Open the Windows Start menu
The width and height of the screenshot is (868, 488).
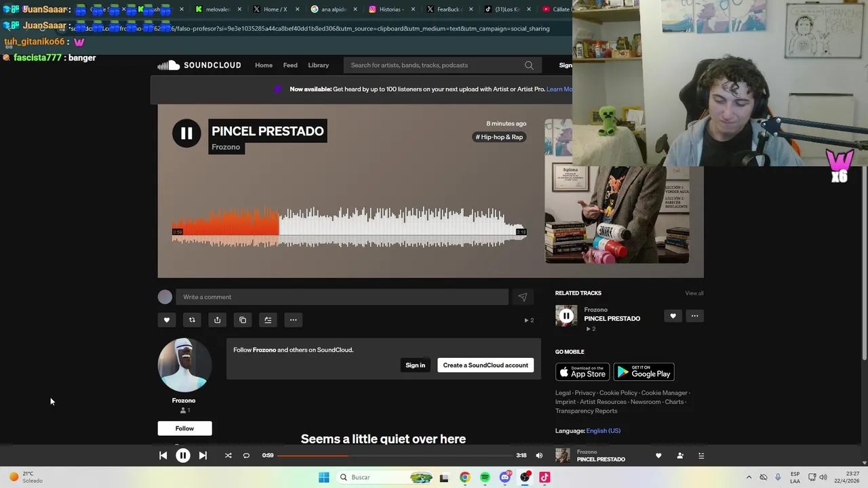pos(324,477)
